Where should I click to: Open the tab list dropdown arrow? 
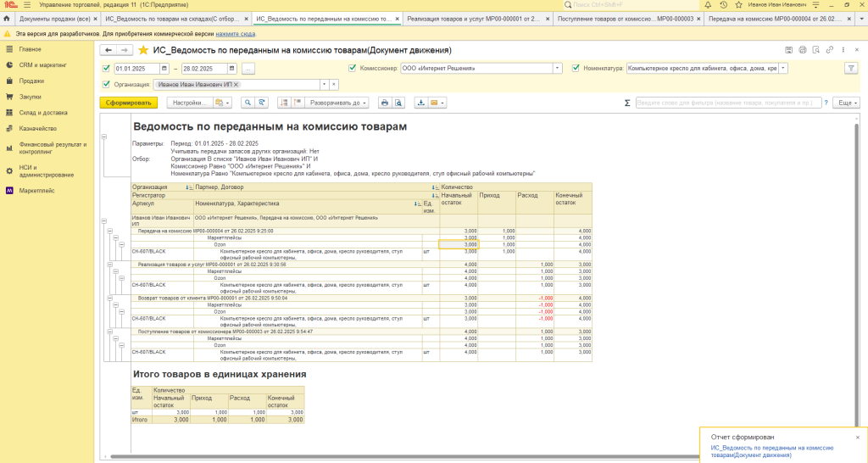click(x=862, y=19)
